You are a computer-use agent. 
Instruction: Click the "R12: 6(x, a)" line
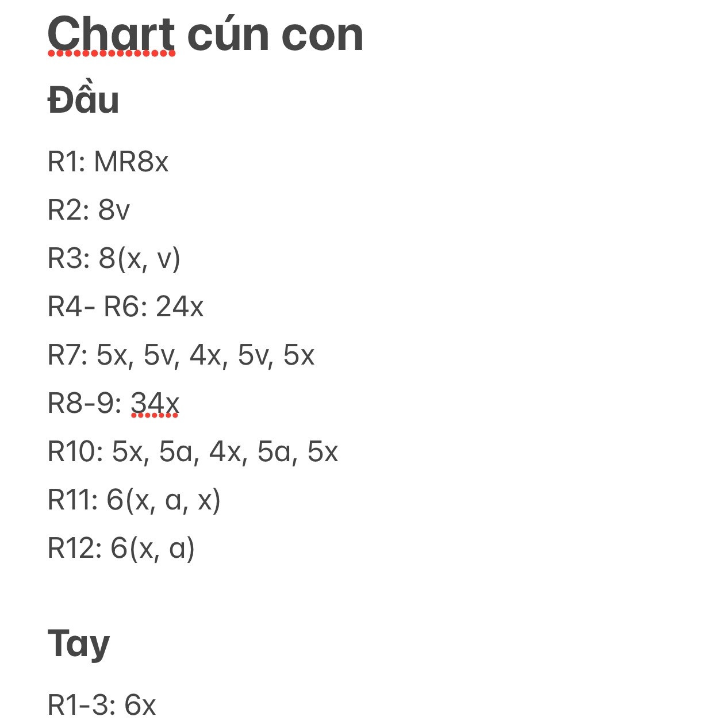121,548
